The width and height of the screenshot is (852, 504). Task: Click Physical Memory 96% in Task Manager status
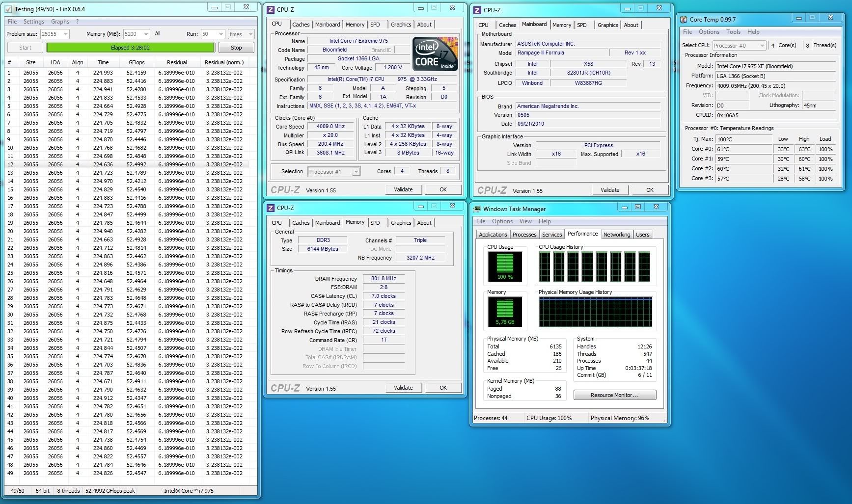coord(620,418)
